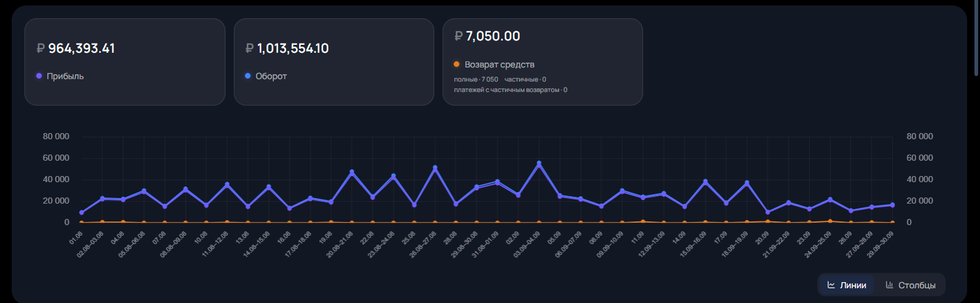Click the 'полные · 7 050' refund detail
Image resolution: width=980 pixels, height=303 pixels.
pos(476,80)
